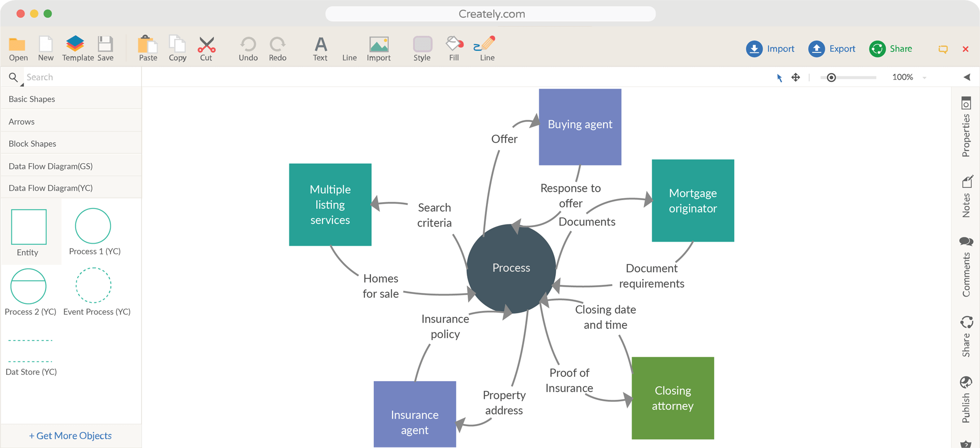This screenshot has width=980, height=448.
Task: Click the Import image icon
Action: [x=379, y=45]
